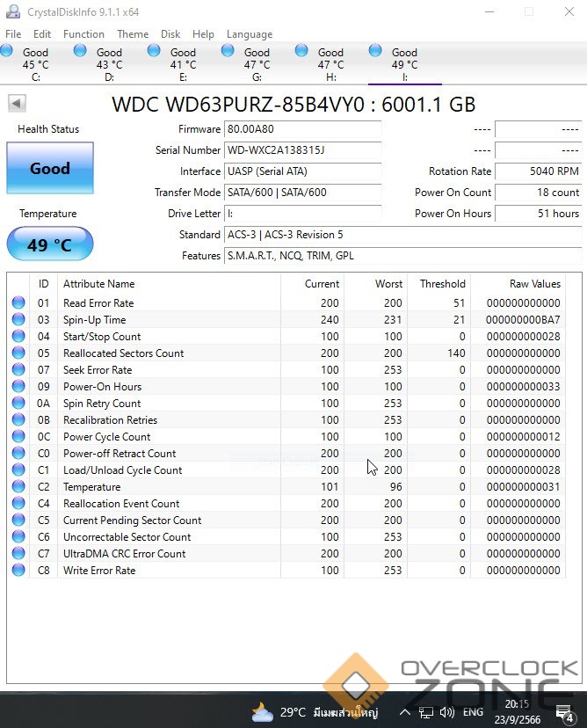The height and width of the screenshot is (728, 587).
Task: Open the network tray icon
Action: pos(425,712)
